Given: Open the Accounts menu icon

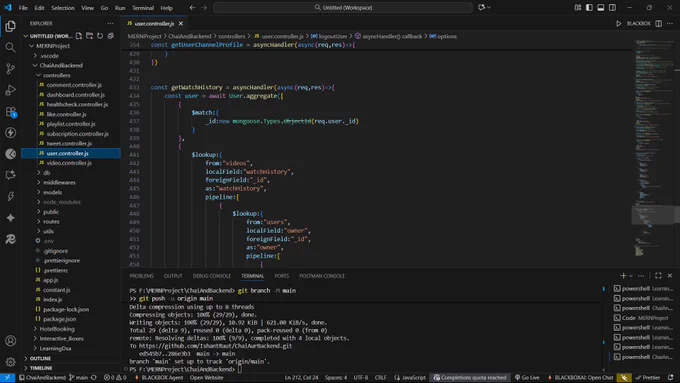Looking at the screenshot, I should 10,341.
